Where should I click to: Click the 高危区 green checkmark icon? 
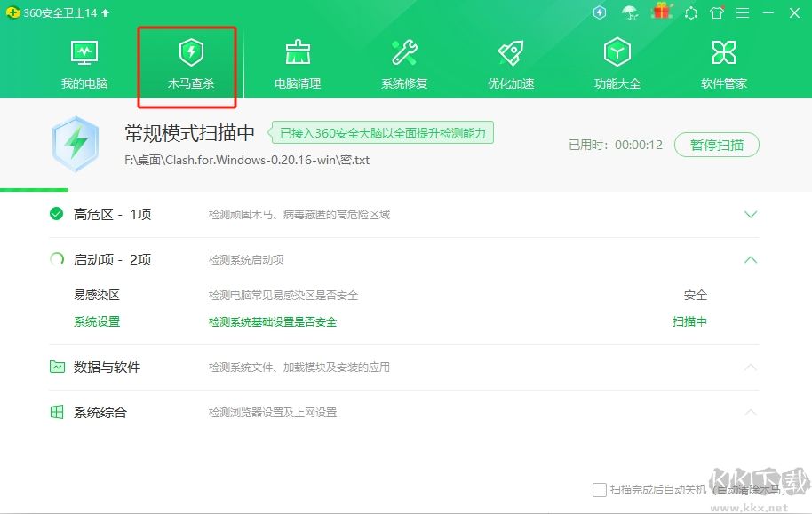(57, 214)
